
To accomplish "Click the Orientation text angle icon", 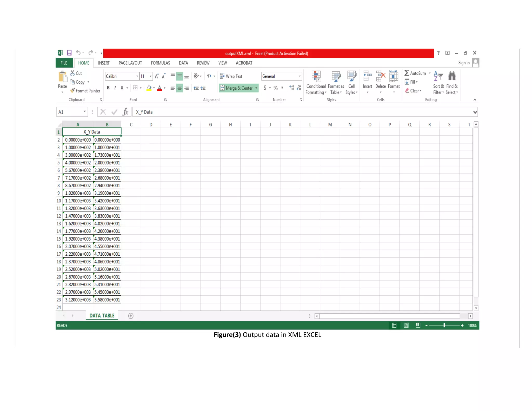I will (x=196, y=76).
